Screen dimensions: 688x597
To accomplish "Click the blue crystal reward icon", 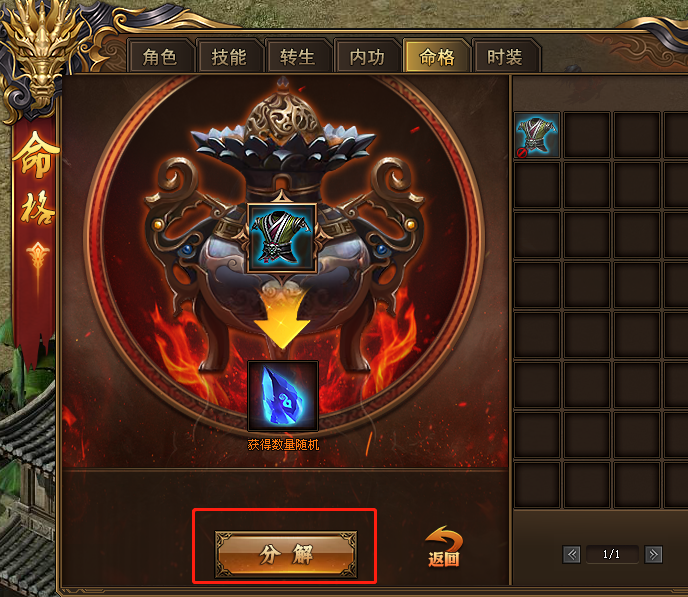I will point(283,396).
